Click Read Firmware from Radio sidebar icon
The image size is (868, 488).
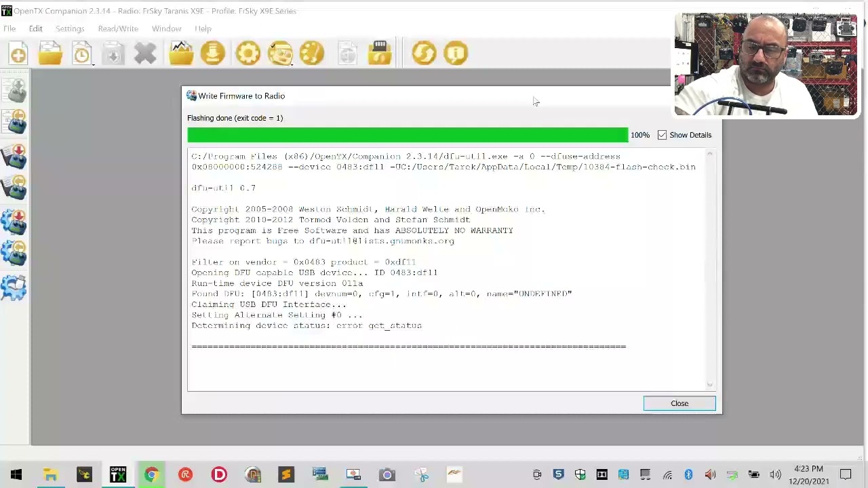(15, 188)
